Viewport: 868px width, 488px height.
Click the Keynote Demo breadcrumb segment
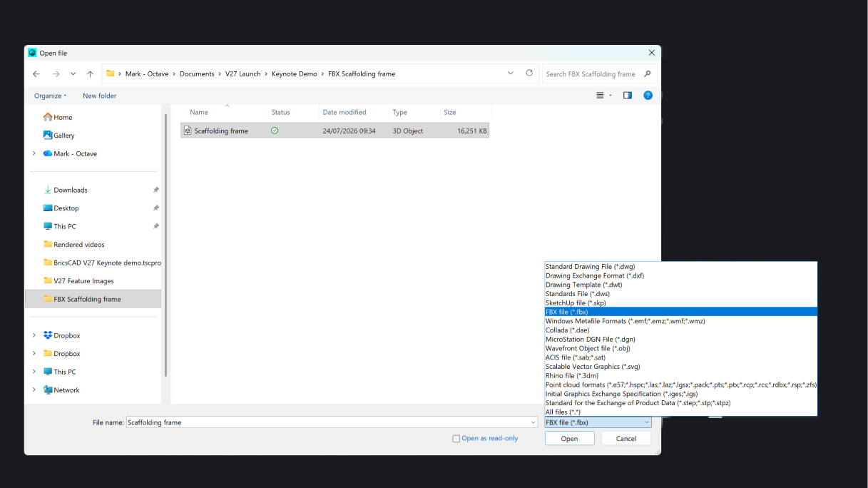295,73
